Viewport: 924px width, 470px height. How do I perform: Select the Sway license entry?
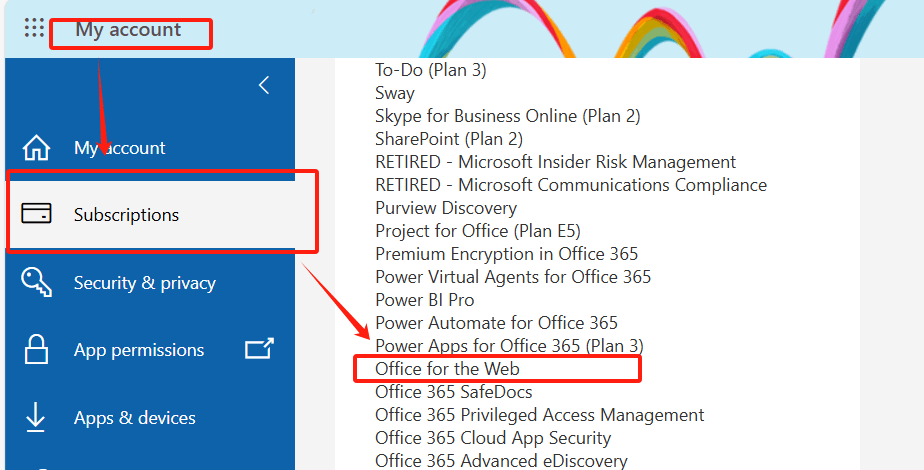pos(395,93)
